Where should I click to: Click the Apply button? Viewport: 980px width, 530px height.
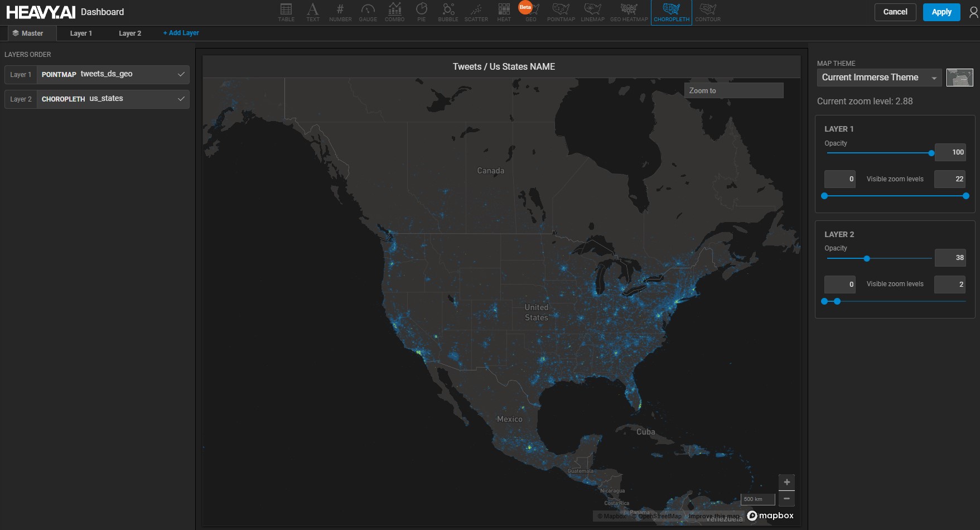click(941, 12)
